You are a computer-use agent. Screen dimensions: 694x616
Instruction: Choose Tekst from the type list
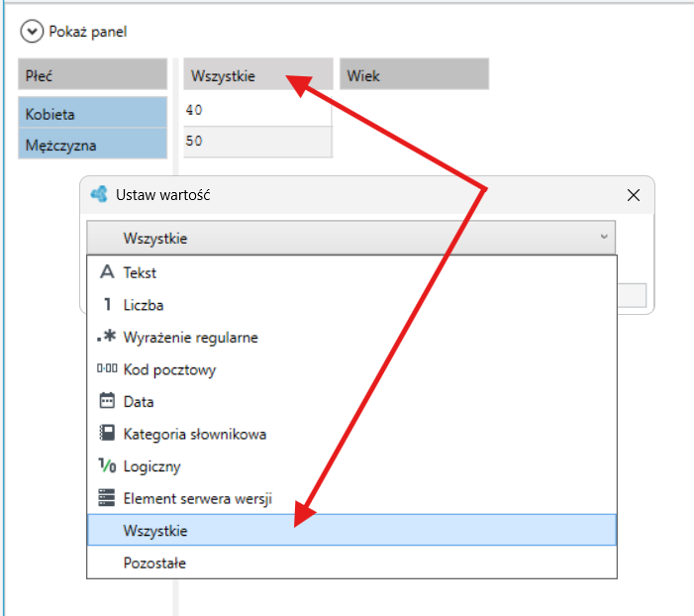coord(351,272)
